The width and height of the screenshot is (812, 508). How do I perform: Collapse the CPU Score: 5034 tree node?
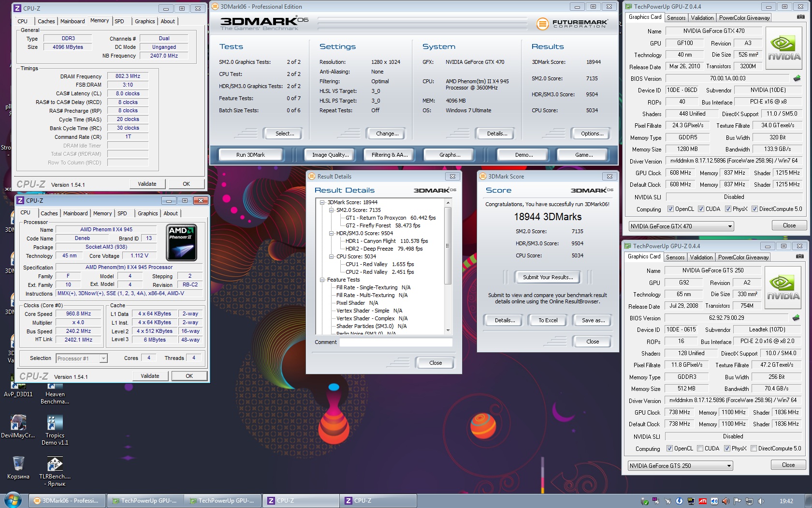pos(332,256)
